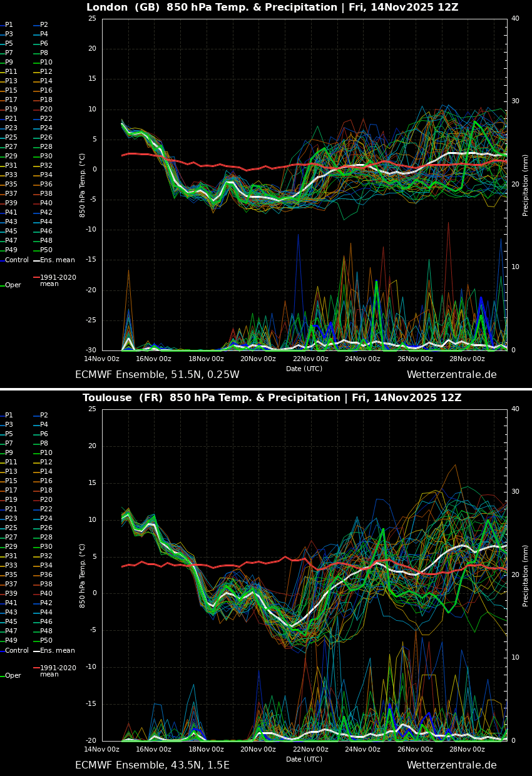Click the ECMWF Ensemble 43.5N, 1.5E label
Image resolution: width=532 pixels, height=776 pixels.
[152, 764]
